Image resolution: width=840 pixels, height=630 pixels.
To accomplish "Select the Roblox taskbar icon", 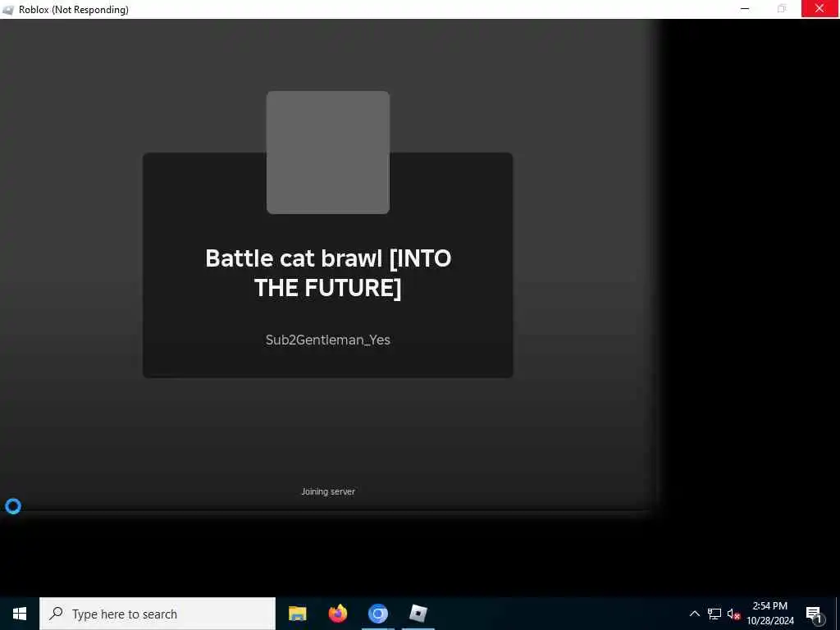I will (x=418, y=614).
